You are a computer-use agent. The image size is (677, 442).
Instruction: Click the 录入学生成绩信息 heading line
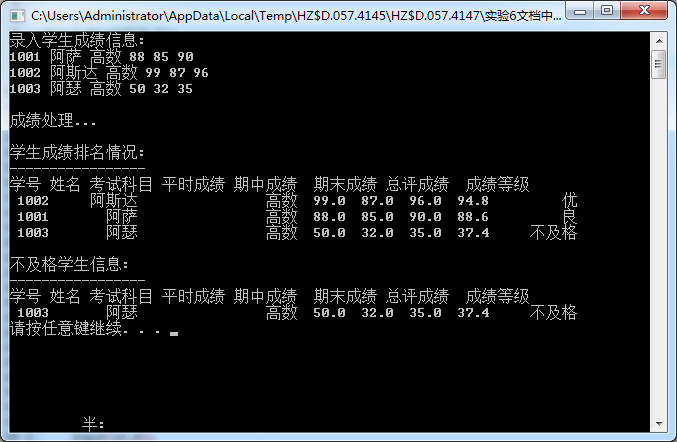point(77,40)
